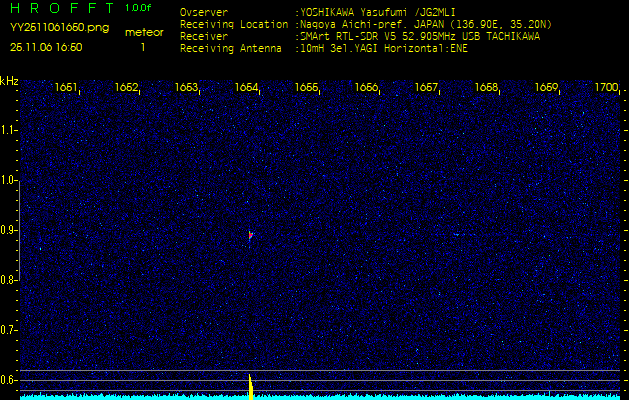Click the 0.6 frequency axis label
Viewport: 629px width, 400px height.
pos(9,379)
